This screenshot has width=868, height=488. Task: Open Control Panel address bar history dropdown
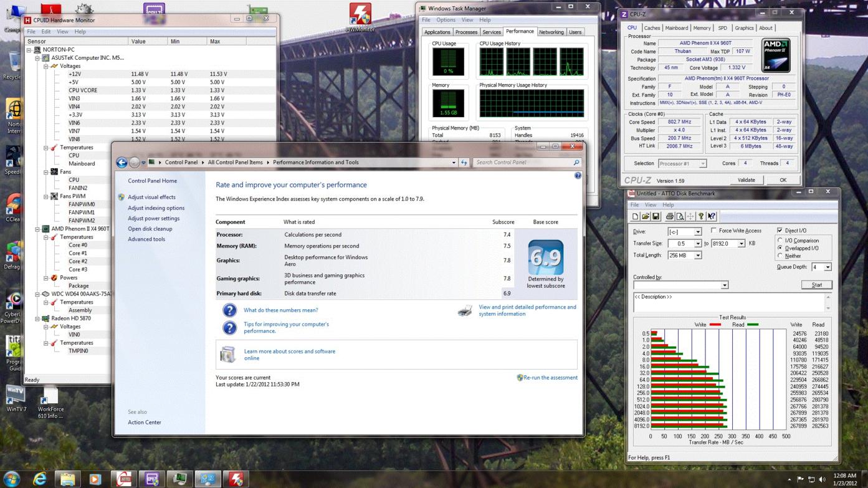point(454,163)
